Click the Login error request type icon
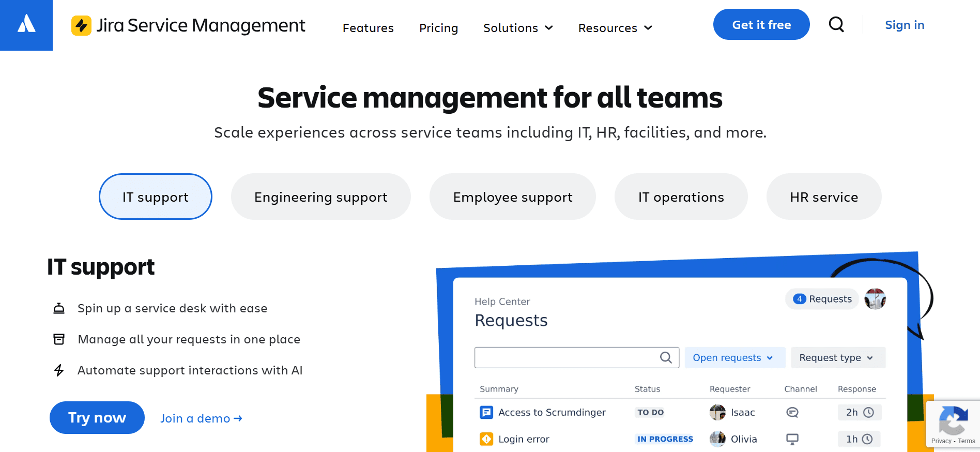The width and height of the screenshot is (980, 452). [x=486, y=439]
